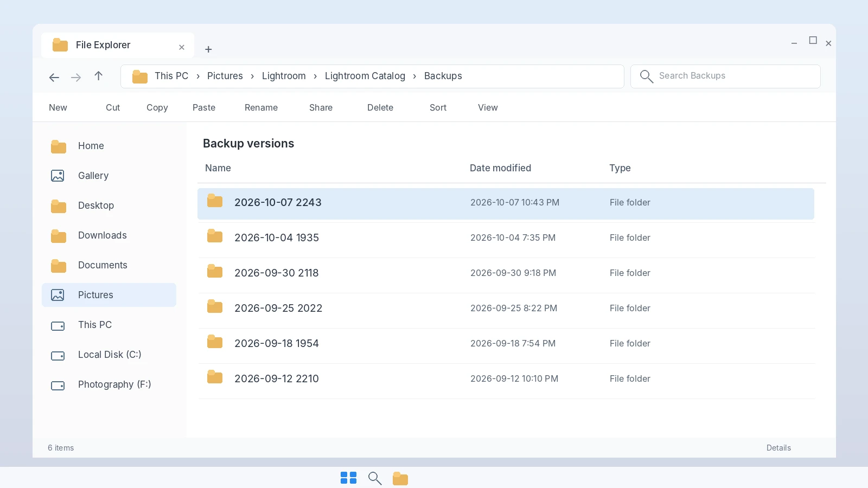Click the Gallery picture icon in sidebar
Screen dimensions: 868x488
coord(58,176)
